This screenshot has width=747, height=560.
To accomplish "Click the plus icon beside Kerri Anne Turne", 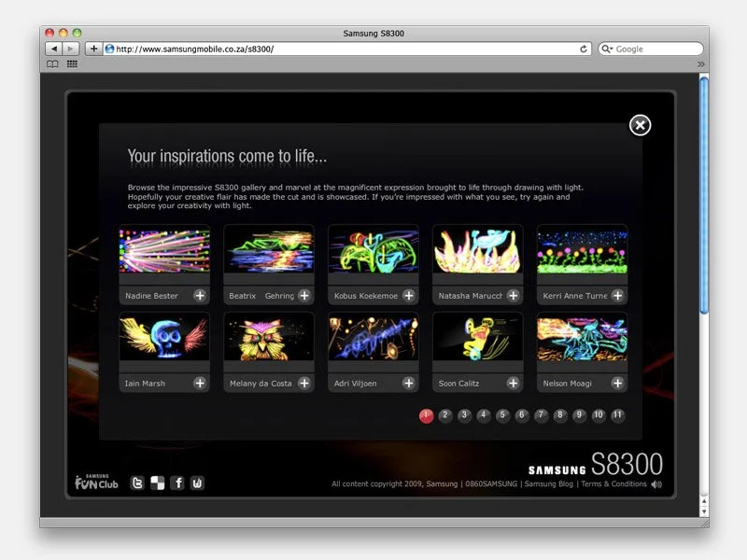I will tap(617, 296).
